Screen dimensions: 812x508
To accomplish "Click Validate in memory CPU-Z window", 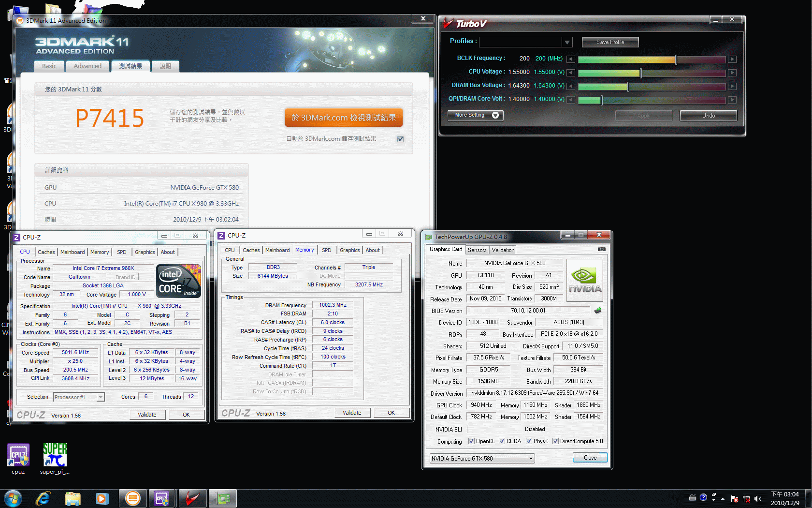I will point(352,413).
